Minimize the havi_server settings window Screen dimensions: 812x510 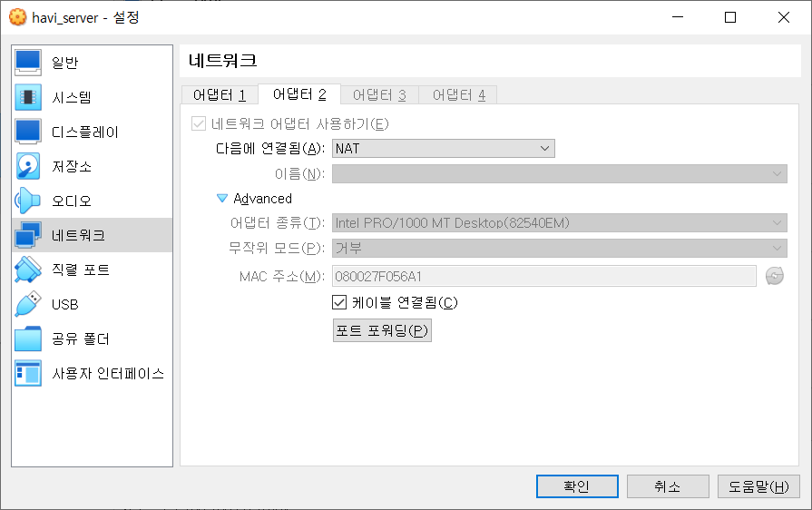678,17
